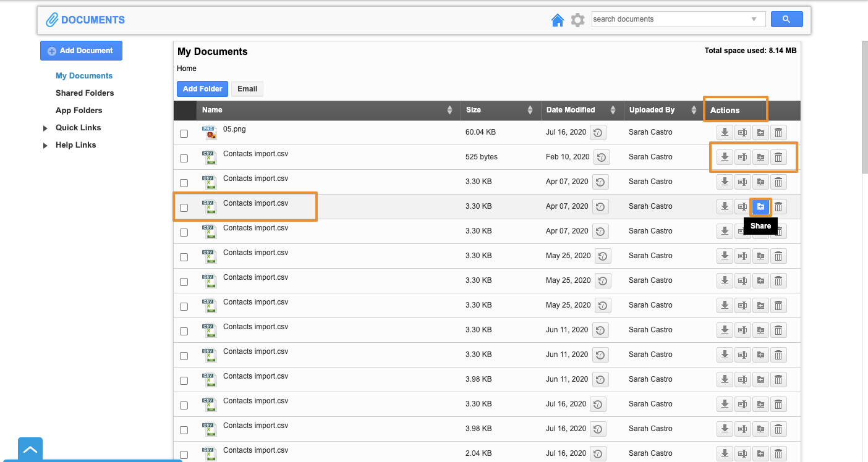Image resolution: width=868 pixels, height=462 pixels.
Task: Download the 05.png file
Action: 725,132
